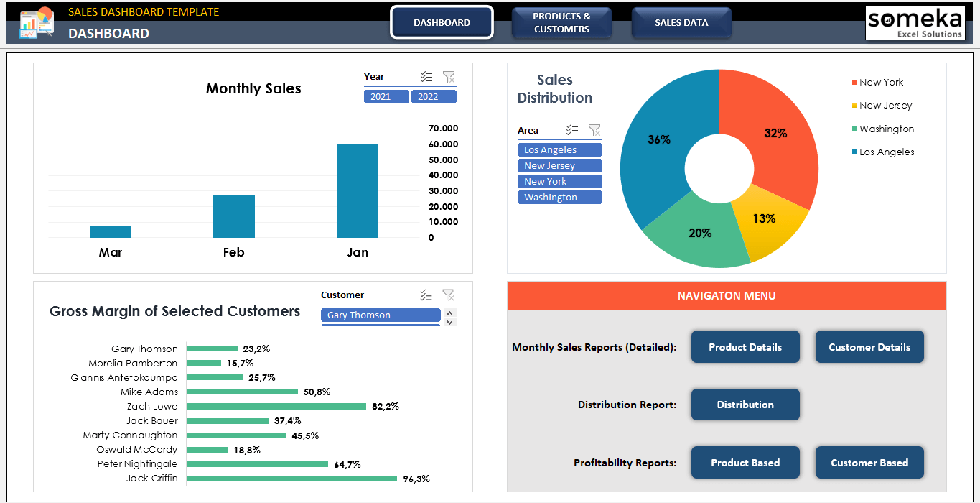Toggle multi-select in Year slicer
This screenshot has height=503, width=980.
pyautogui.click(x=426, y=77)
